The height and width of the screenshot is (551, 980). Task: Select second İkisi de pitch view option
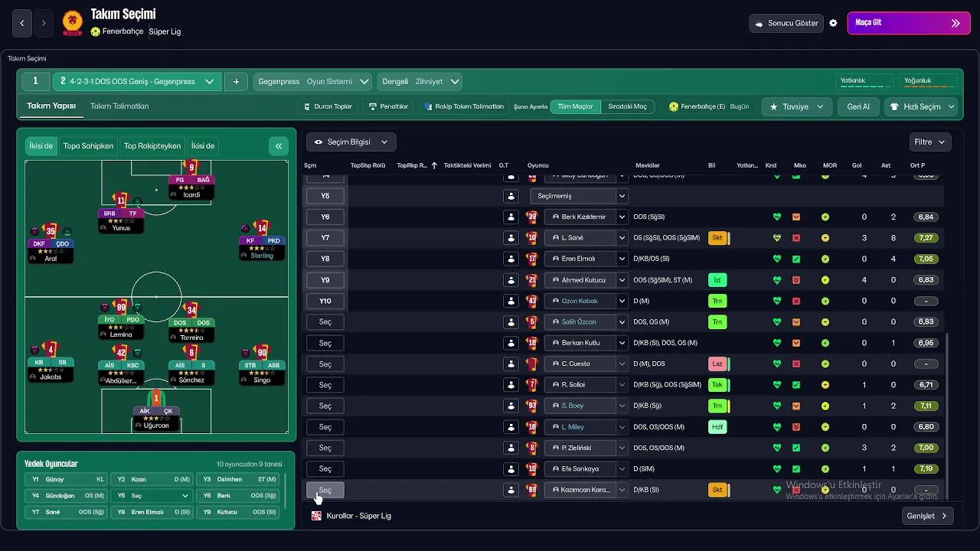[x=203, y=145]
